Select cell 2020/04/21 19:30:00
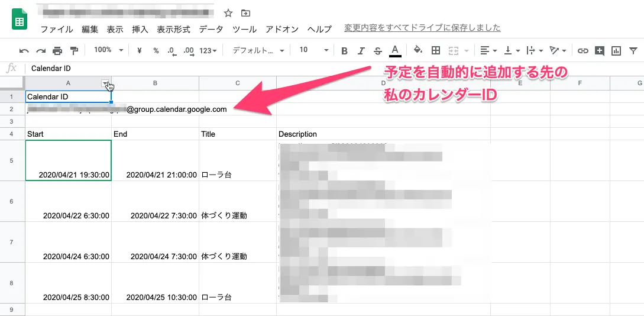644x316 pixels. 68,160
